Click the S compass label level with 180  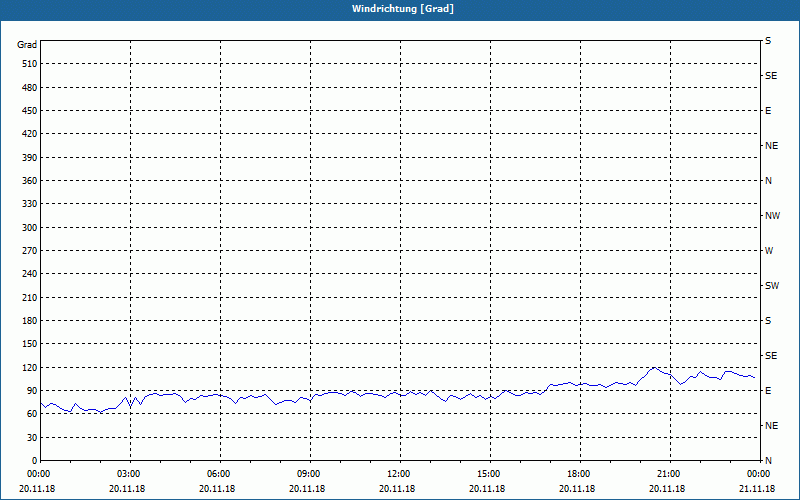[x=768, y=321]
